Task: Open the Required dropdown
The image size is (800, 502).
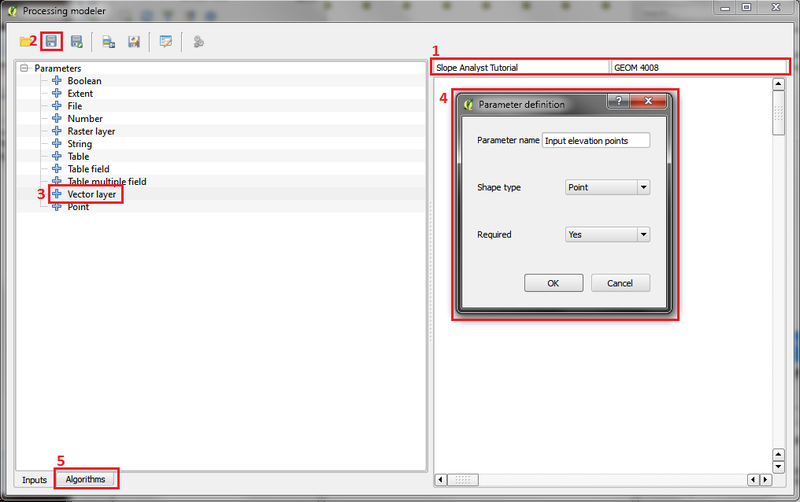Action: (x=606, y=234)
